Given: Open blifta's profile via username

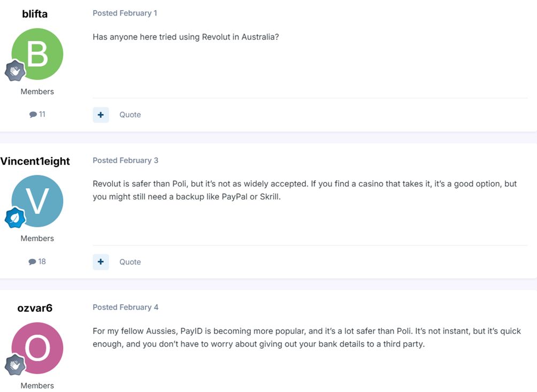Looking at the screenshot, I should click(x=34, y=14).
